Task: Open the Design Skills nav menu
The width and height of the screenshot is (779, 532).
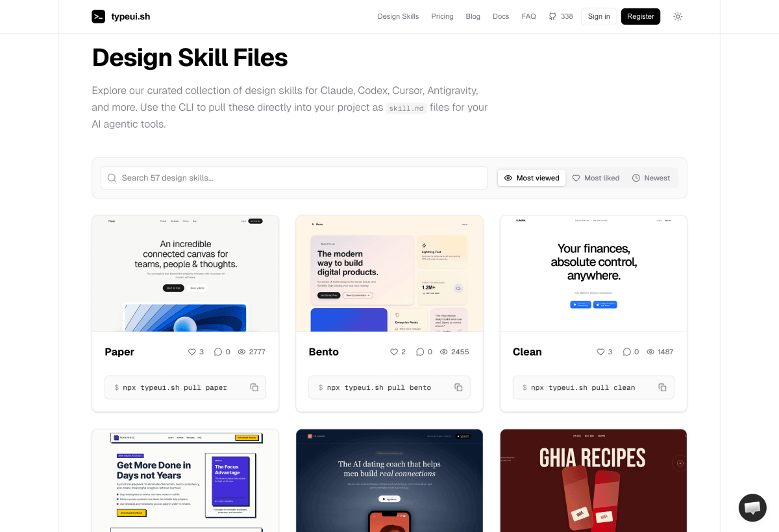Action: pos(398,16)
